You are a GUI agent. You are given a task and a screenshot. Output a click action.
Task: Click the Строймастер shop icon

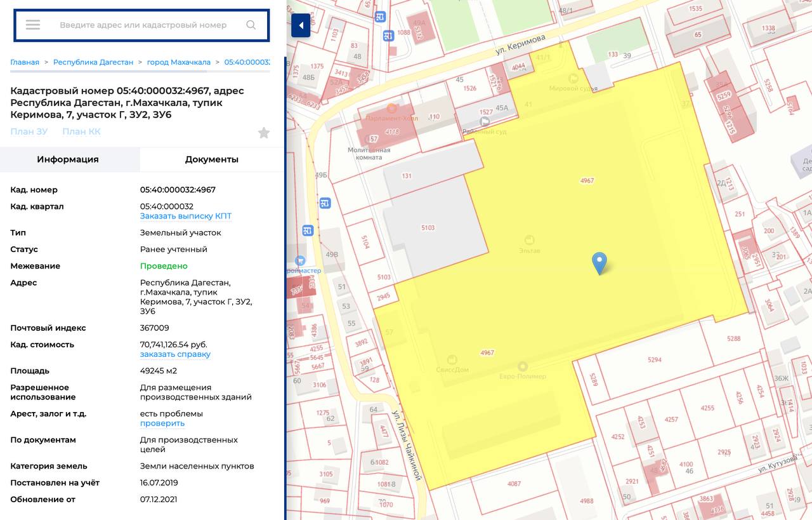pyautogui.click(x=301, y=260)
